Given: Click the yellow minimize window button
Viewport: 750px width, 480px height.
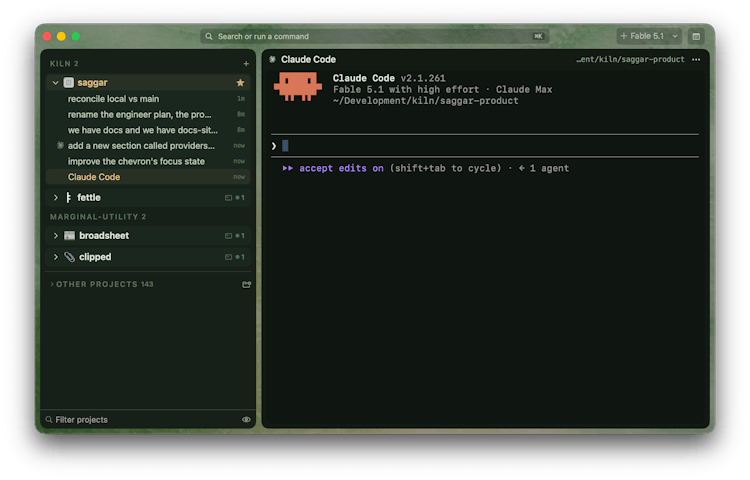Looking at the screenshot, I should tap(61, 36).
